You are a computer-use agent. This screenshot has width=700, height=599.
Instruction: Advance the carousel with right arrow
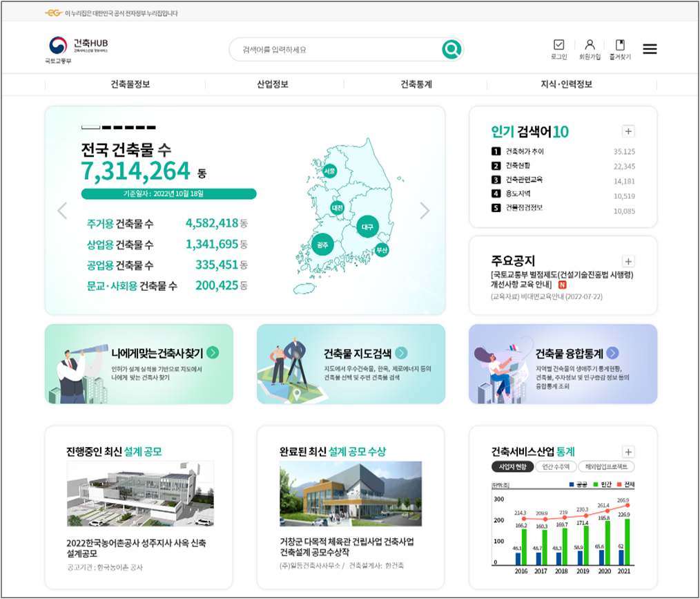point(425,211)
